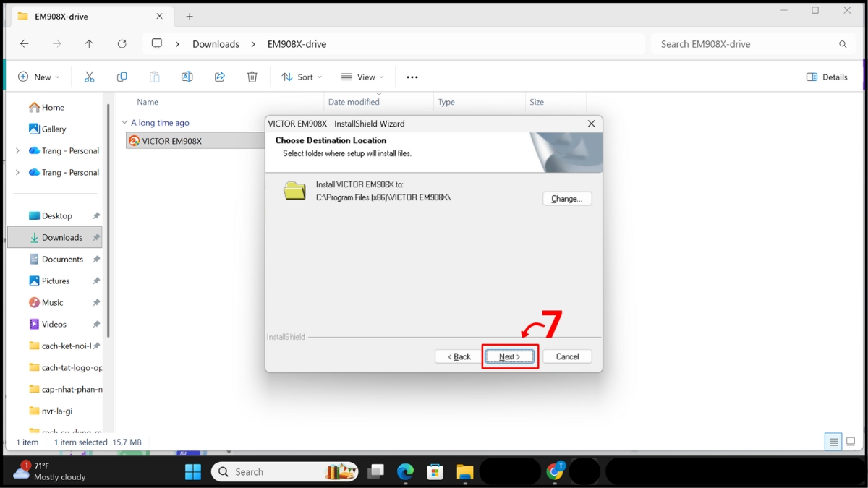Select the VICTOR EM908X file
Viewport: 868px width, 488px height.
coord(195,141)
